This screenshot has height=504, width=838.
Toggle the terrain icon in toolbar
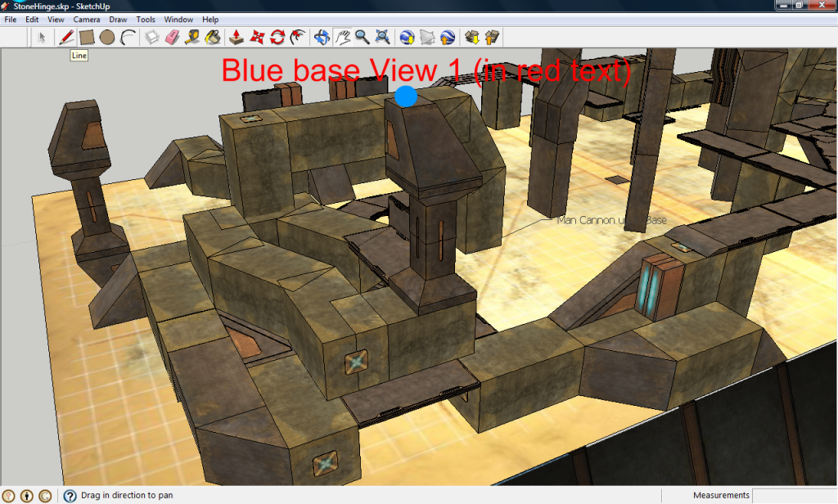coord(427,38)
